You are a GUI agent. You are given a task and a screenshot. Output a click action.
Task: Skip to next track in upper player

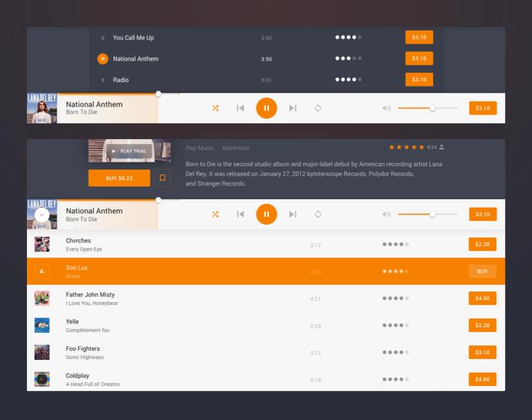tap(292, 108)
